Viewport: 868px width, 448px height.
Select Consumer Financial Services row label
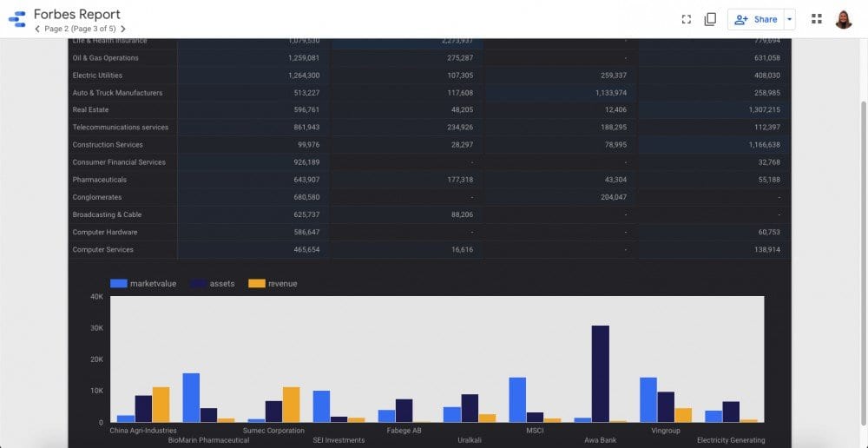coord(119,162)
